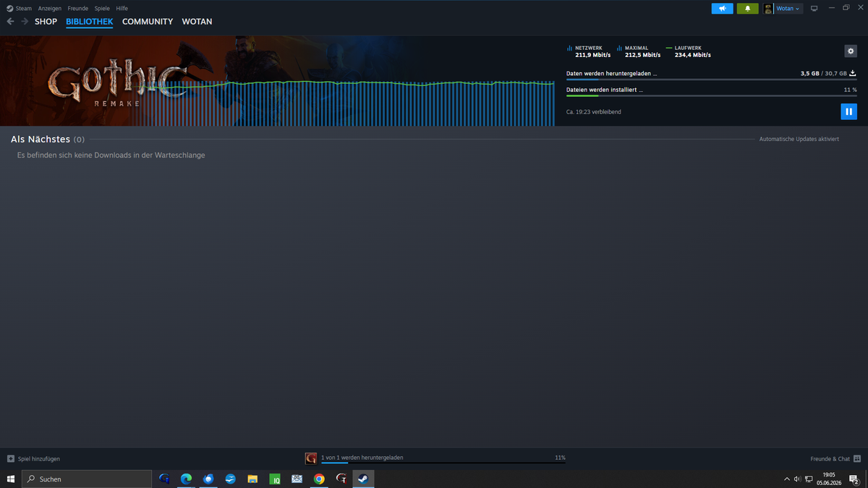Open the Spiele menu
This screenshot has height=488, width=868.
[x=102, y=9]
